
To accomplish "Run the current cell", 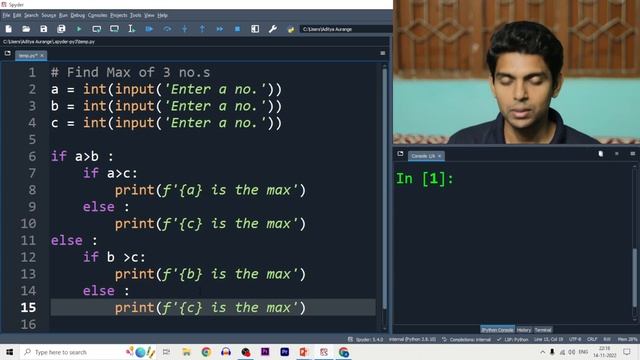I will click(x=97, y=29).
